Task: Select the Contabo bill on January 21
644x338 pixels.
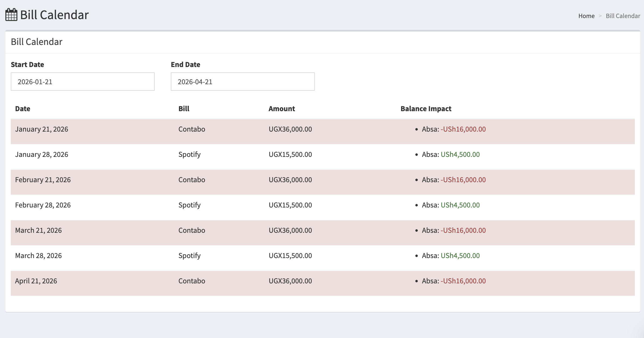Action: (x=192, y=129)
